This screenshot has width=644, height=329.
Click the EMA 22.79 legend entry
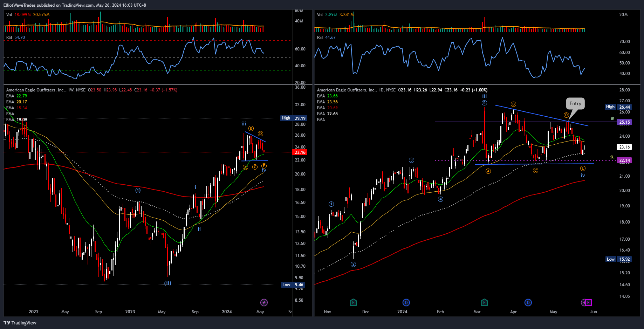click(16, 96)
